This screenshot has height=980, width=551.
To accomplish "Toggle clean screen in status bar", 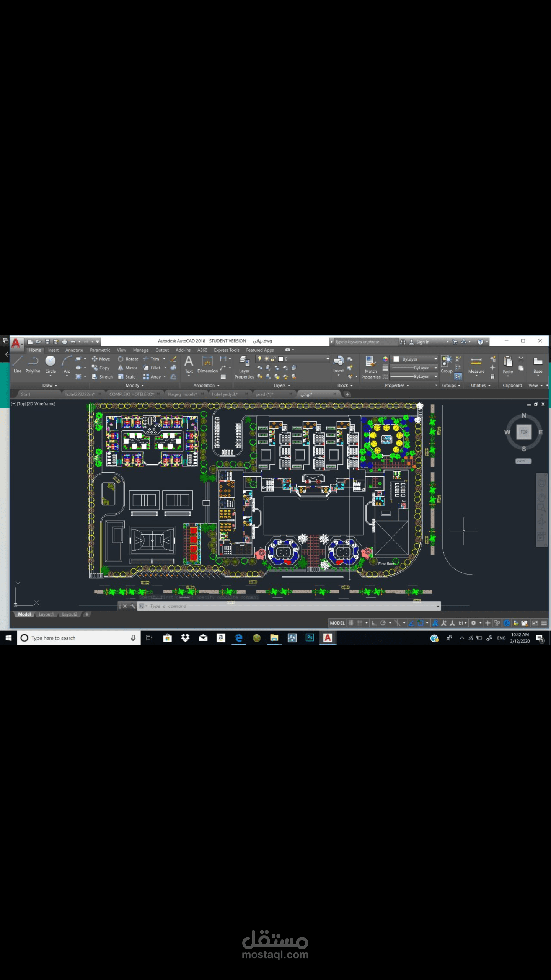I will coord(535,623).
